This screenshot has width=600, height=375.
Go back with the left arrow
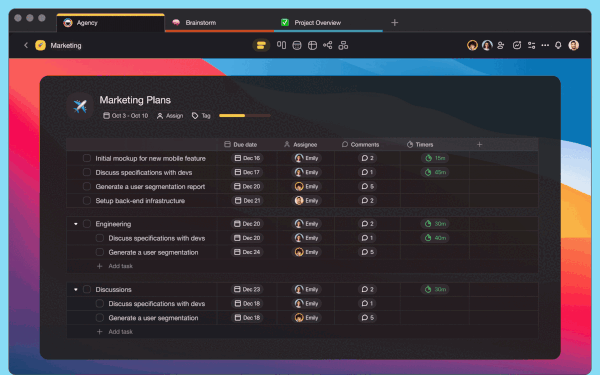tap(26, 45)
